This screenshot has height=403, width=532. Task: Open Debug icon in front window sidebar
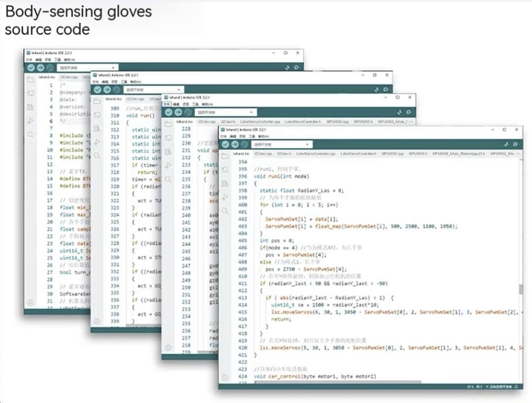point(225,197)
